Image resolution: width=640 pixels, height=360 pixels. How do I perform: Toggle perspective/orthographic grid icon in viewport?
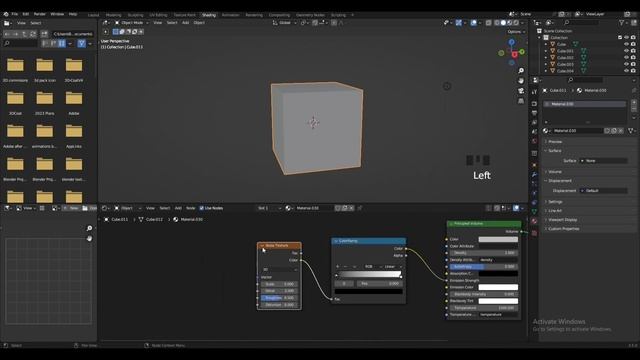(521, 100)
